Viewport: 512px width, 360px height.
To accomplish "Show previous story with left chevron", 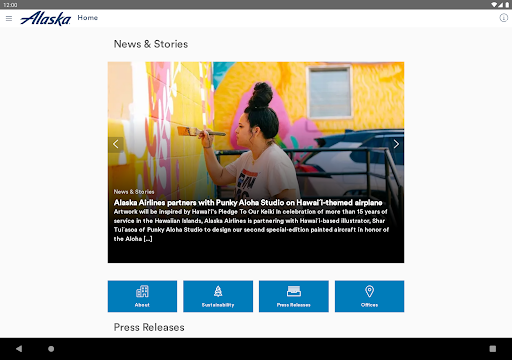I will 116,144.
